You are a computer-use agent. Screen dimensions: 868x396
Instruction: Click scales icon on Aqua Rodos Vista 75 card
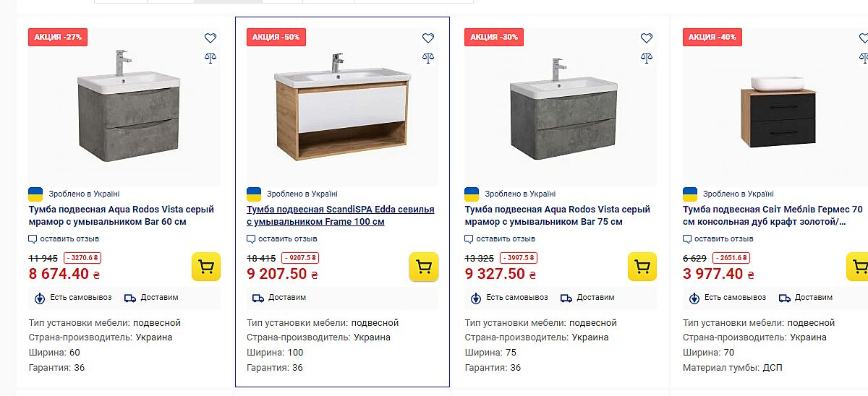pyautogui.click(x=646, y=58)
